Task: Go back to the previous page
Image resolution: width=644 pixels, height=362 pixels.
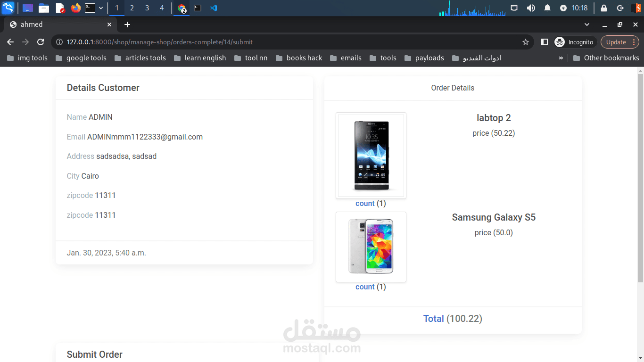Action: coord(10,42)
